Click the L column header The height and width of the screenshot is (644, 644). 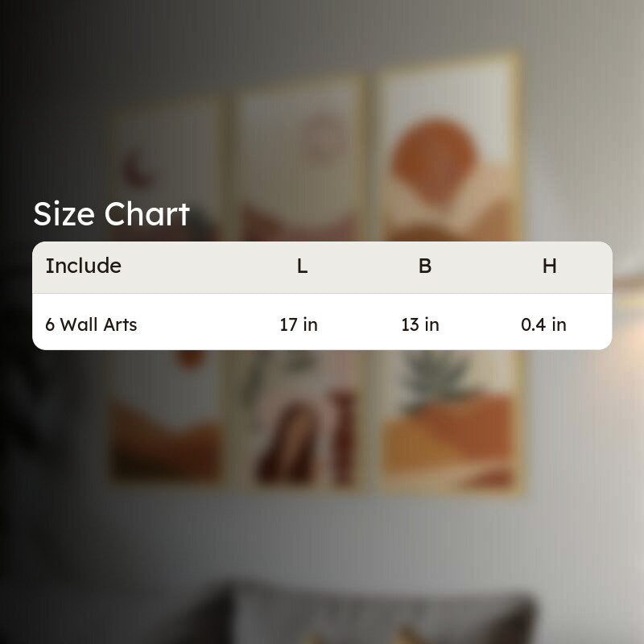[x=303, y=266]
